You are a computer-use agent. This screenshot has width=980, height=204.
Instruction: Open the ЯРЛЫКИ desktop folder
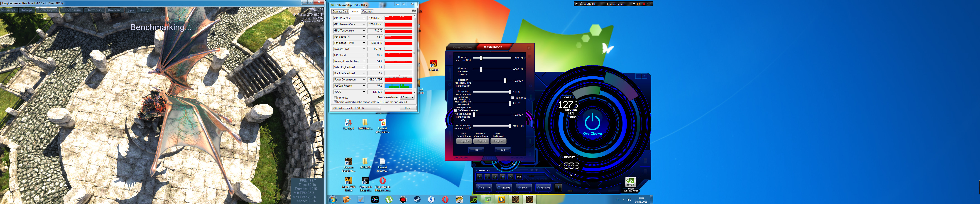(x=365, y=163)
